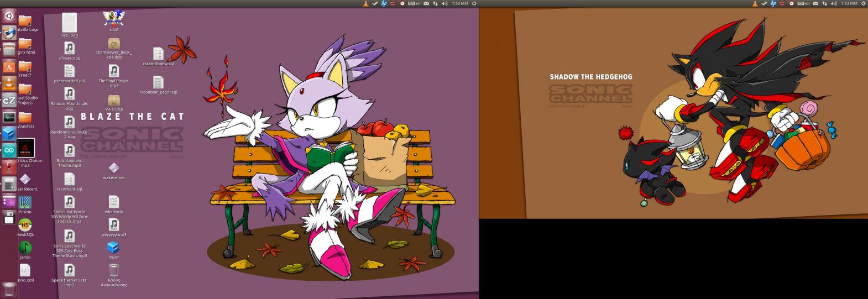This screenshot has height=299, width=868.
Task: Open the Files manager in the launcher
Action: tap(9, 50)
